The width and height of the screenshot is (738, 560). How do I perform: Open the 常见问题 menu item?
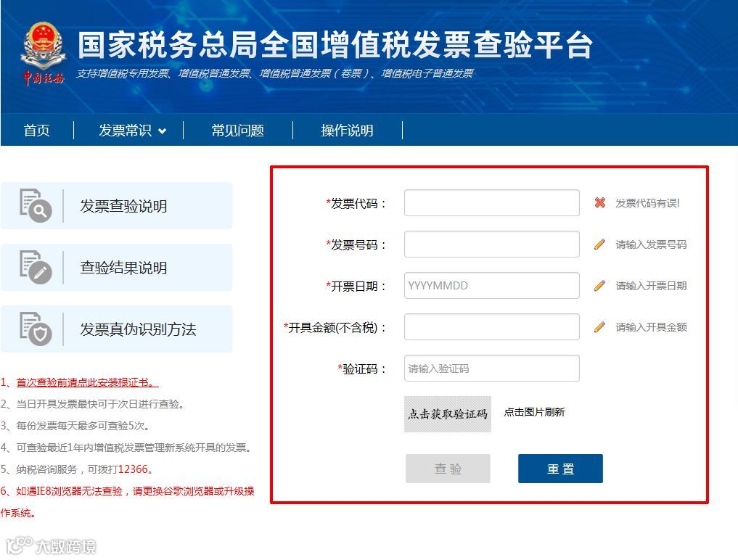coord(238,131)
